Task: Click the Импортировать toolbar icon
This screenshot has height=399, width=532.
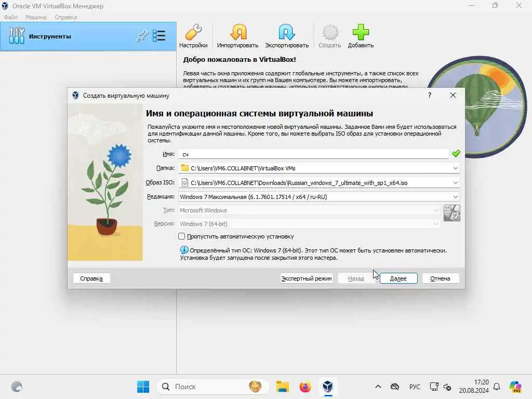Action: tap(237, 36)
